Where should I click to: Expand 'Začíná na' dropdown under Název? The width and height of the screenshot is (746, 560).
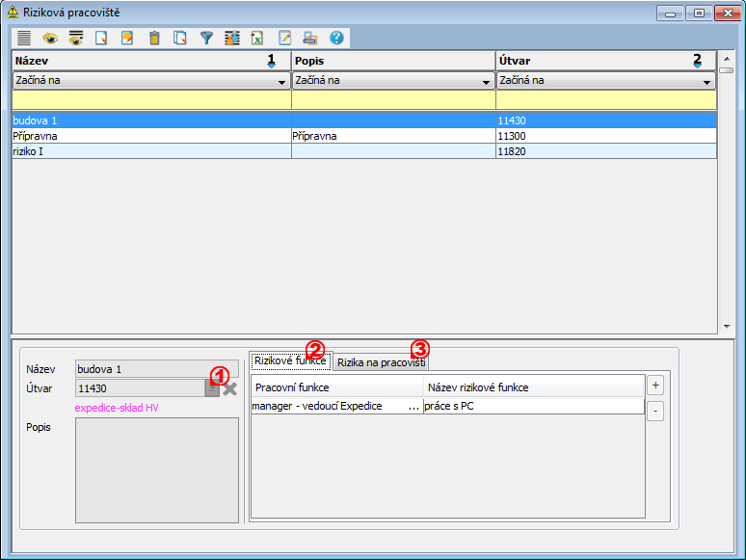coord(281,82)
